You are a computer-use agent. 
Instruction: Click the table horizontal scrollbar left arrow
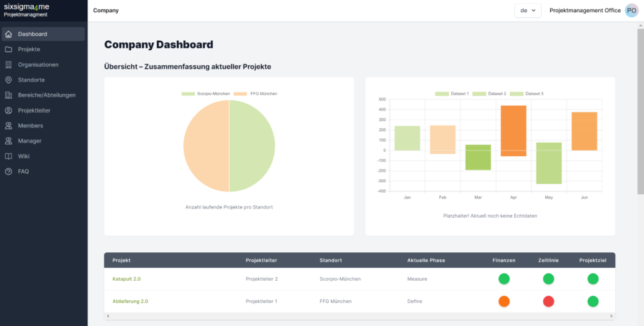(x=108, y=316)
